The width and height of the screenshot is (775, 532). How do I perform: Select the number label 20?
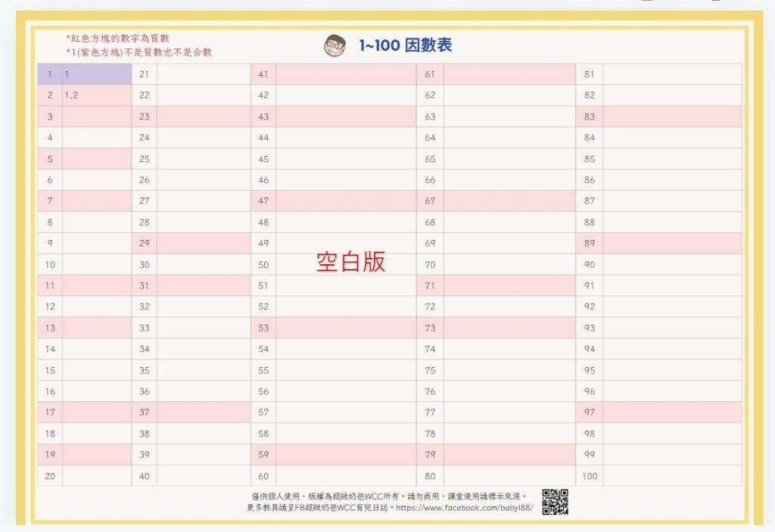click(50, 476)
